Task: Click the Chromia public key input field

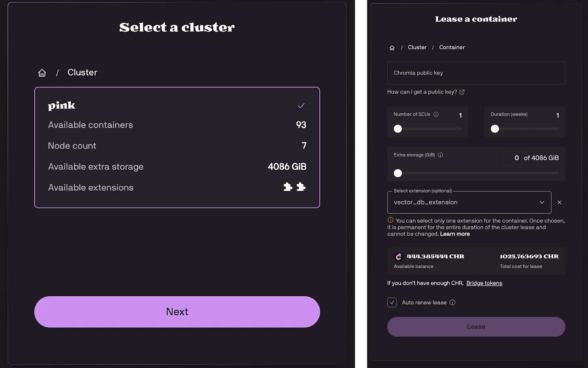Action: (x=476, y=73)
